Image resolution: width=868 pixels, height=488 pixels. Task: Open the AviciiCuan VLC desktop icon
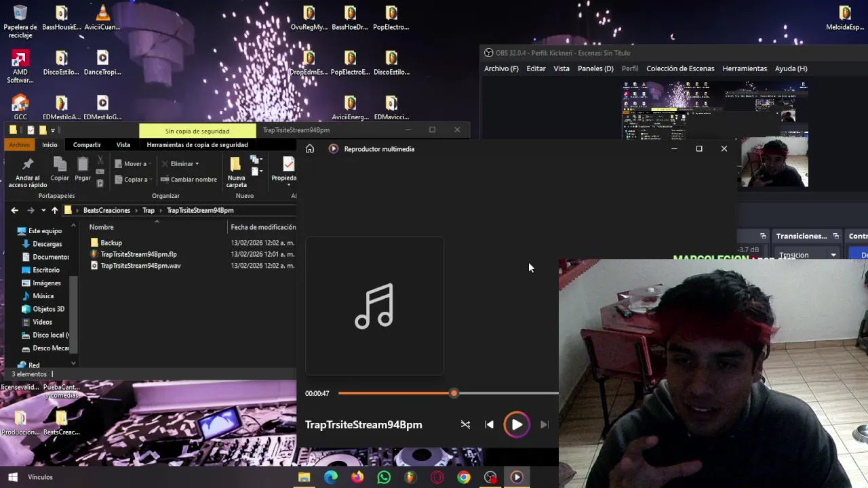point(102,18)
